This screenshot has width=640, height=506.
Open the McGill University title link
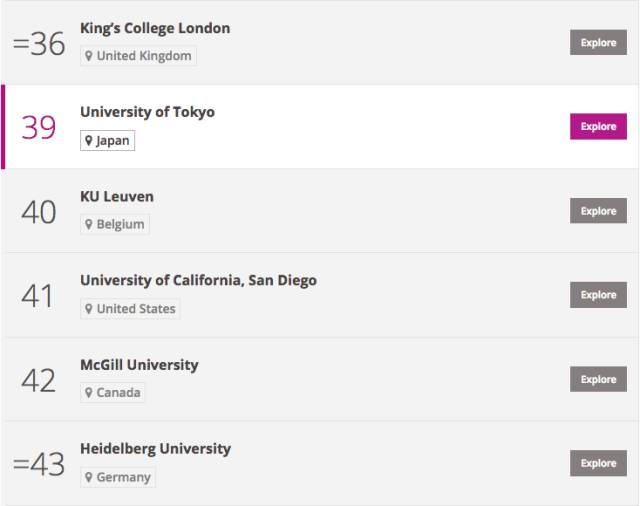click(139, 365)
